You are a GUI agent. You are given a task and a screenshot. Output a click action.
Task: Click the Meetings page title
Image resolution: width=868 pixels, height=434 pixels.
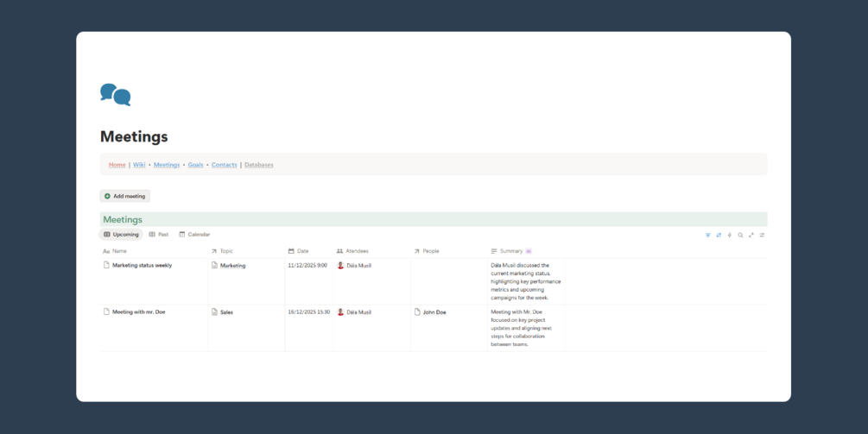(x=134, y=136)
